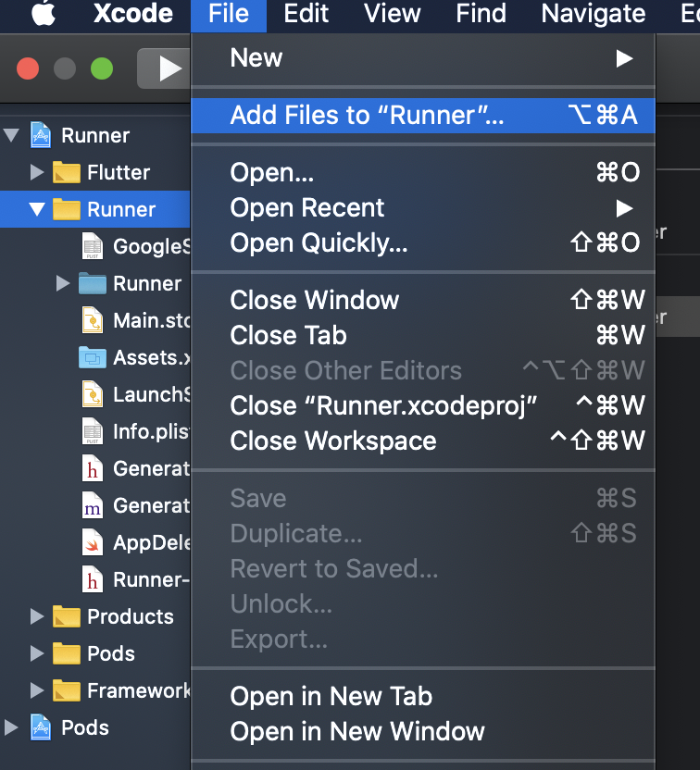Click the Main.storyboard file icon
Viewport: 700px width, 770px height.
coord(93,320)
